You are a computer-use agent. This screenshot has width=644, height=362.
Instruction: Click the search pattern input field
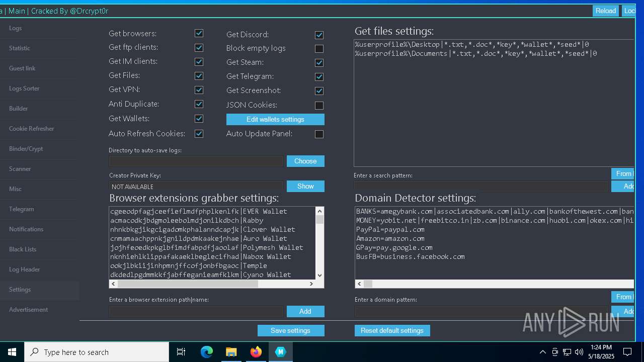point(481,186)
